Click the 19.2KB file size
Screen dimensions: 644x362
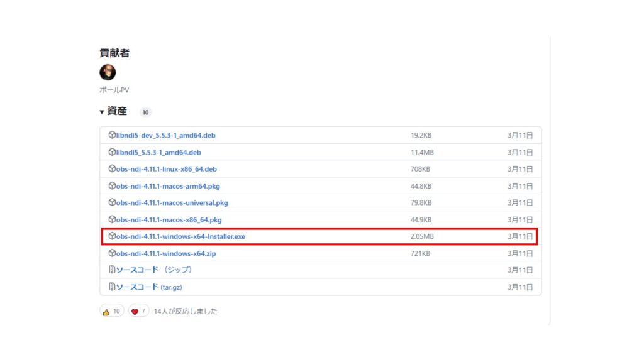tap(421, 135)
